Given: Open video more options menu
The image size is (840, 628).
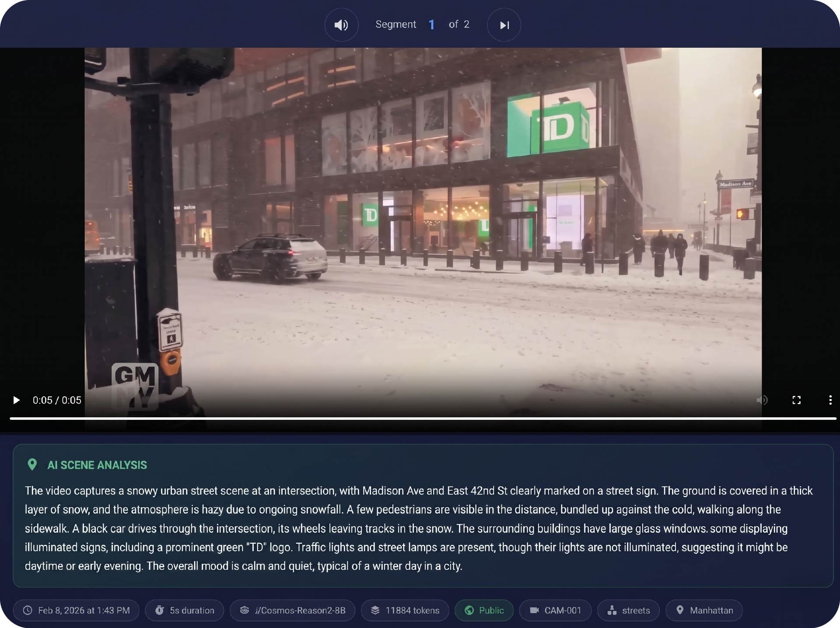Looking at the screenshot, I should 830,400.
